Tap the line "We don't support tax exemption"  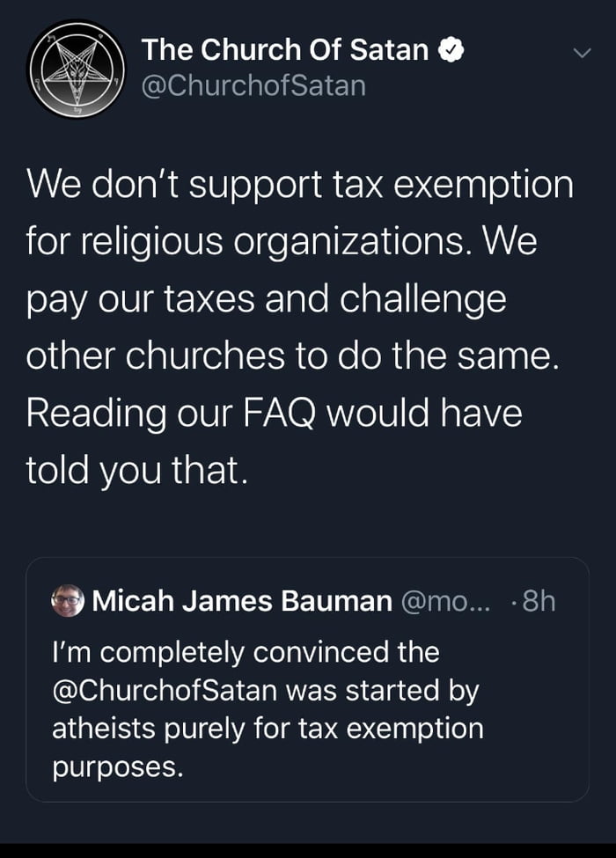click(299, 185)
